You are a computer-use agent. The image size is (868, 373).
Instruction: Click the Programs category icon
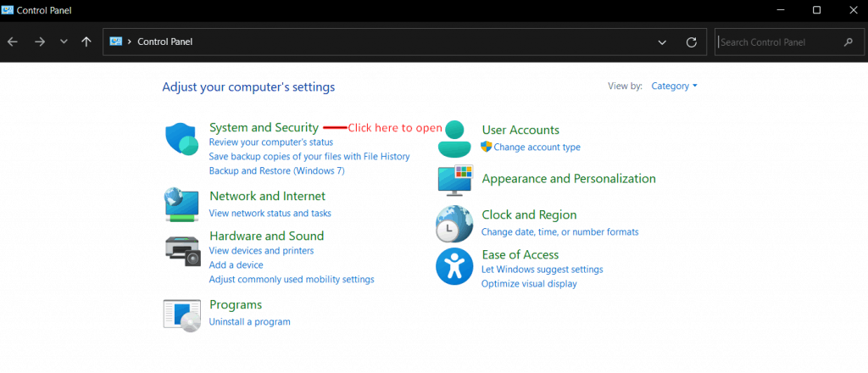click(x=181, y=314)
